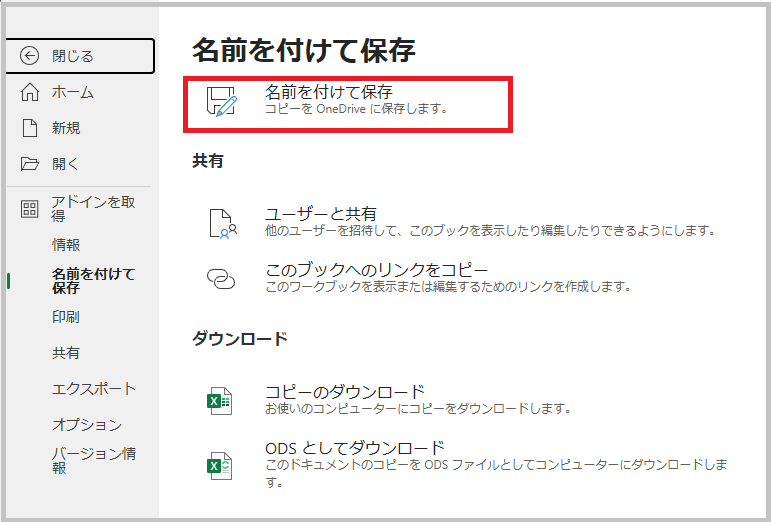Choose 新規 from the sidebar

coord(81,128)
